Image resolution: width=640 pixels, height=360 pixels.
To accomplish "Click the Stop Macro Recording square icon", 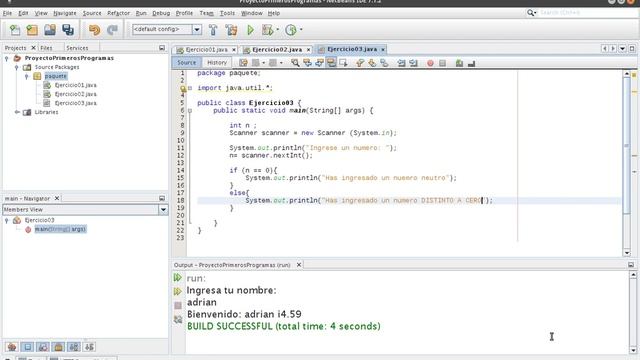I will tap(442, 63).
